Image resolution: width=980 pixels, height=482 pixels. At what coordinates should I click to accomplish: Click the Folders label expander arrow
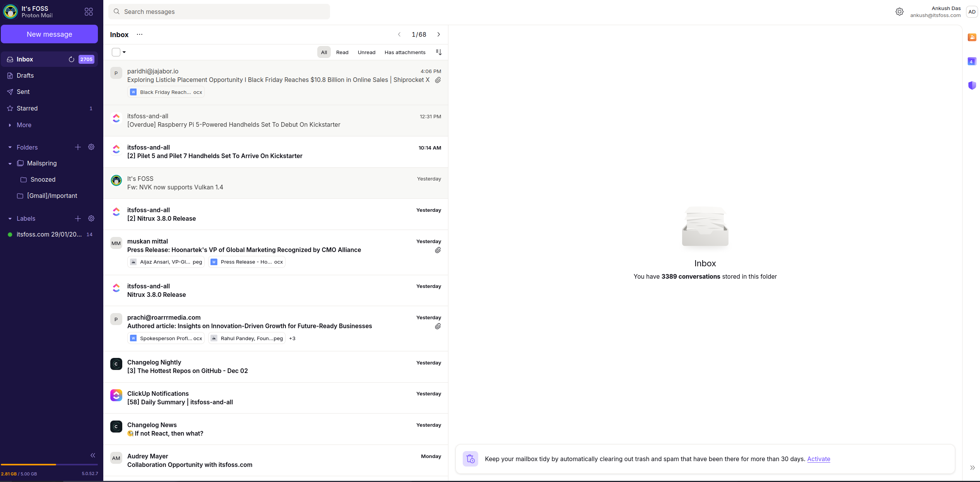[x=10, y=147]
